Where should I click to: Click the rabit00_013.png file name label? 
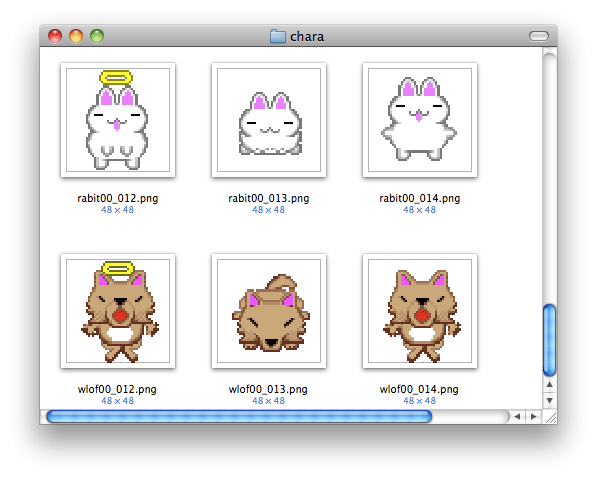(269, 198)
